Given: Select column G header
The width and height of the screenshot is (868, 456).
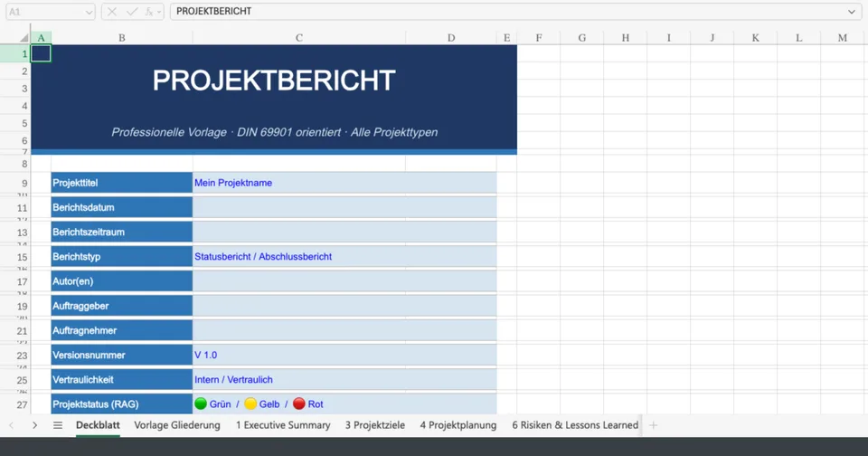Looking at the screenshot, I should pyautogui.click(x=581, y=38).
